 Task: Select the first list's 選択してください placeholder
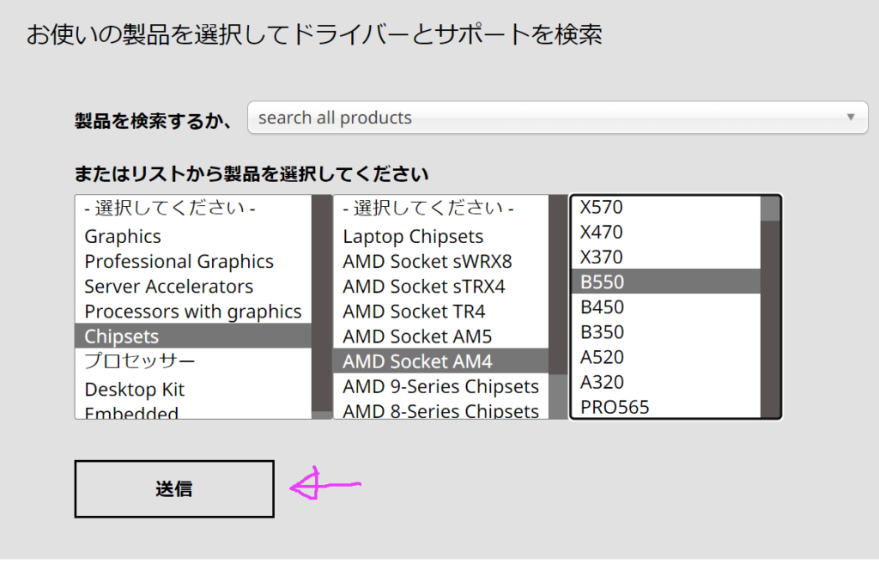coord(193,209)
